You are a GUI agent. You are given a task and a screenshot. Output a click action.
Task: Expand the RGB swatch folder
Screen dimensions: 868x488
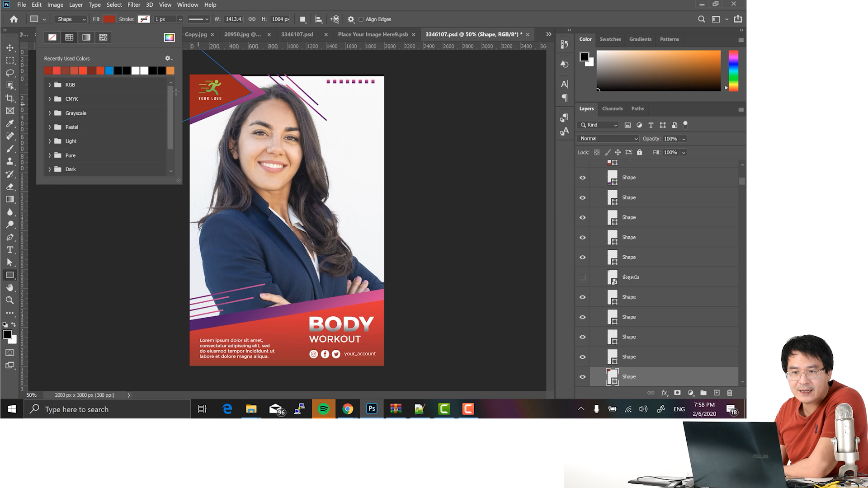(x=50, y=85)
